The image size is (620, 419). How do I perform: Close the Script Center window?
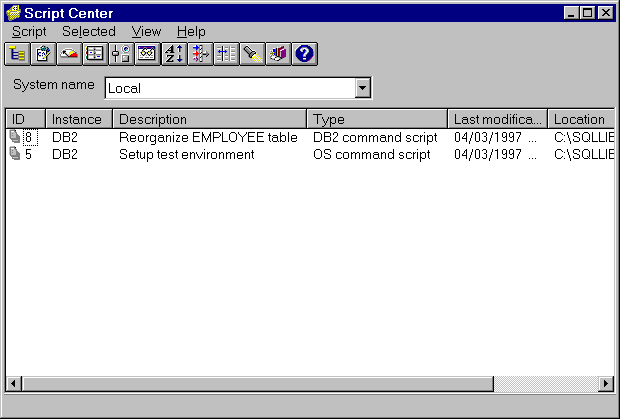pos(606,13)
